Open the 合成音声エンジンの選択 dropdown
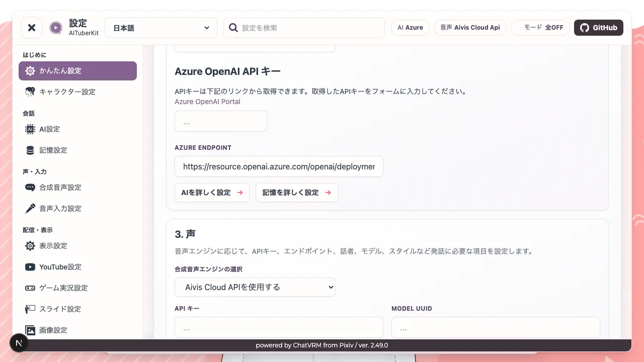Screen dimensions: 644x362 (255, 287)
